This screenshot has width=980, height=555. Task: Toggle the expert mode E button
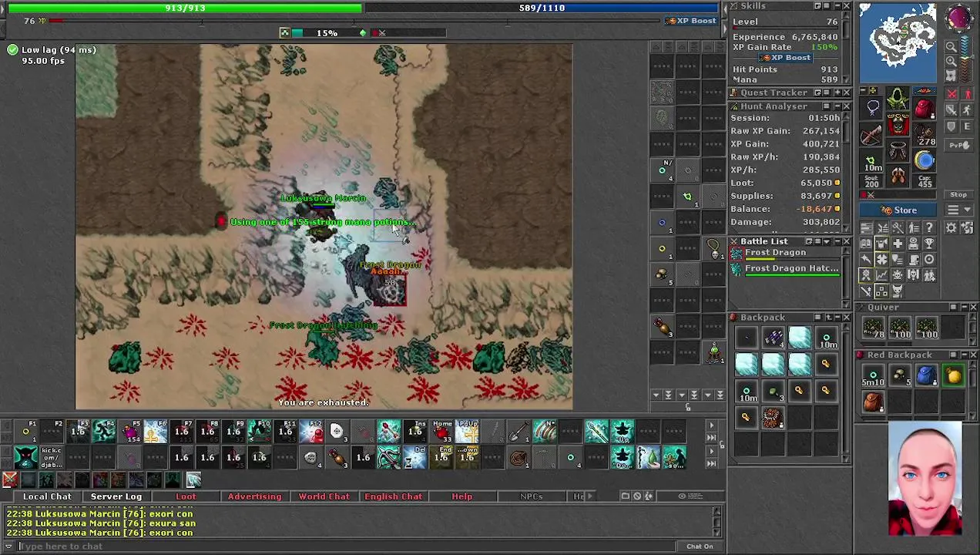[967, 126]
